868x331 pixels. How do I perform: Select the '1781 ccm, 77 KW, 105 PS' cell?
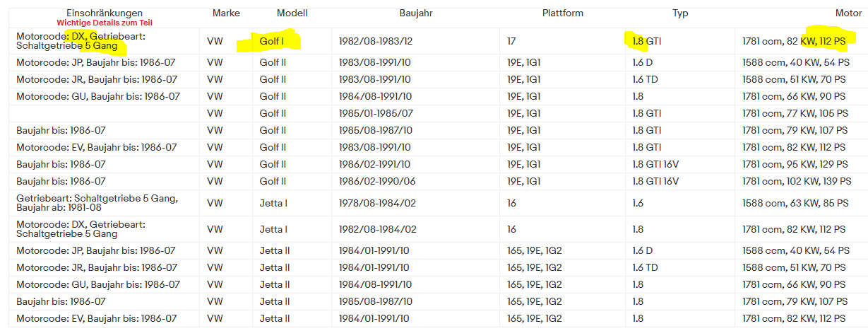(x=794, y=113)
